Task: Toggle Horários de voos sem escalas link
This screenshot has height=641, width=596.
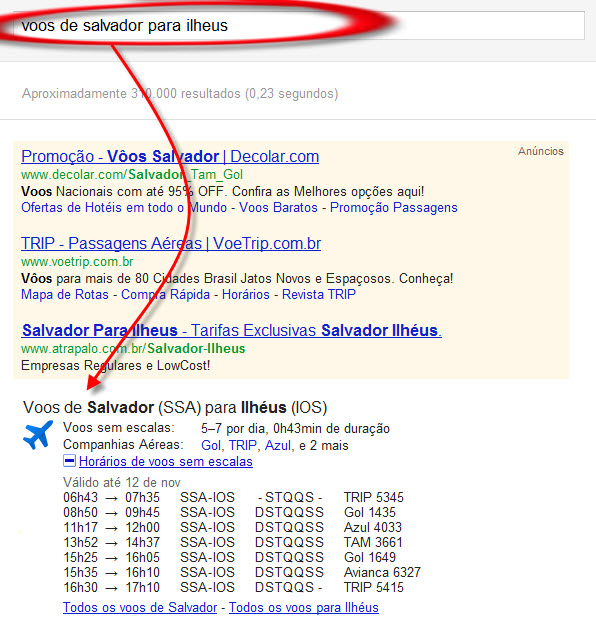Action: (166, 462)
